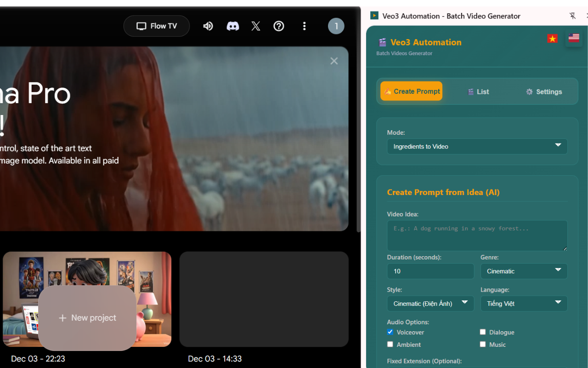Open the help question mark icon

pyautogui.click(x=279, y=26)
